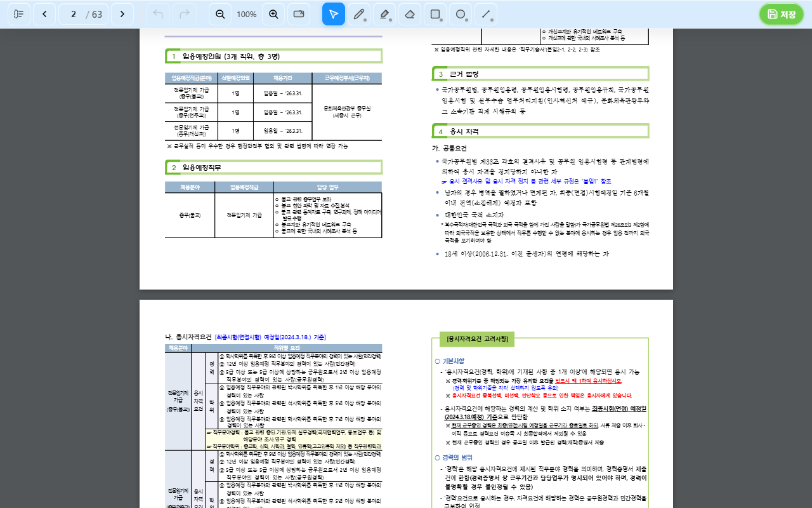Click the 나. 응시자격요건 heading
Viewport: 812px width, 508px height.
tap(188, 337)
